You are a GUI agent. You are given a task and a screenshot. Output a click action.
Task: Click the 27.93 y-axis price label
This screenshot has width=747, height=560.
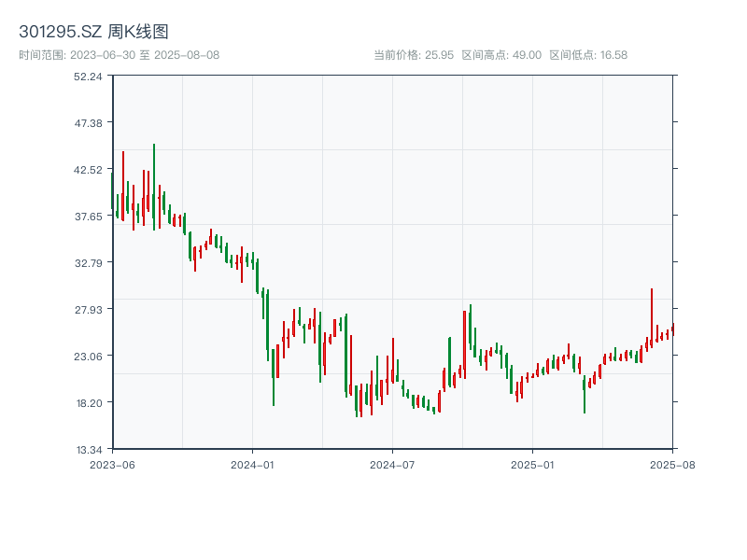(88, 310)
